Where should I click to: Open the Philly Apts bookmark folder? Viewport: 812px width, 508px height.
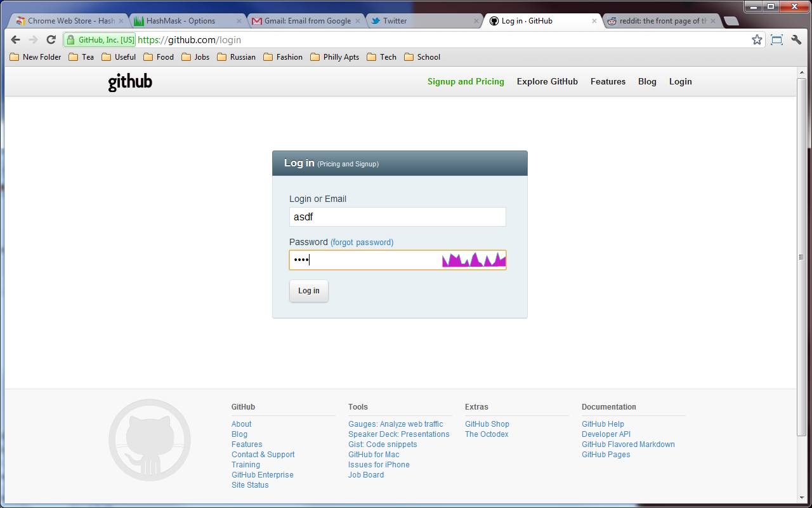(x=335, y=57)
